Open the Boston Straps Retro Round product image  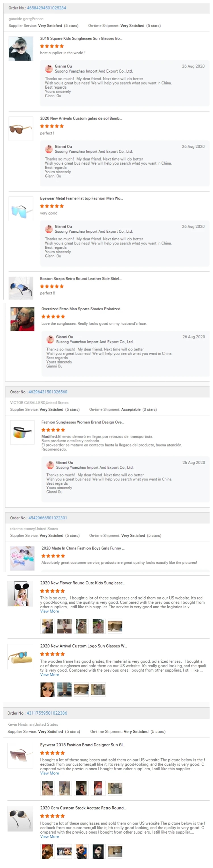tap(21, 288)
